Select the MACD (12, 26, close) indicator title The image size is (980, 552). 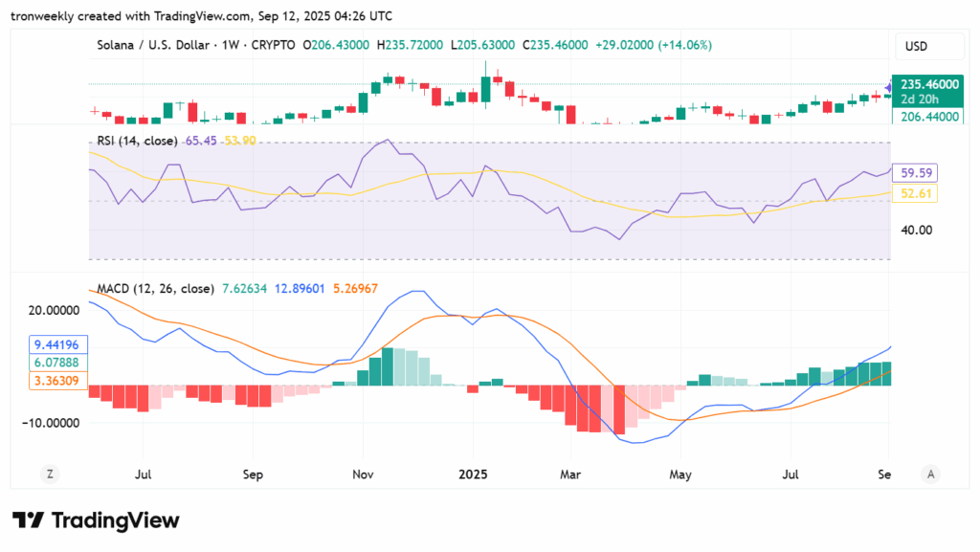[155, 289]
